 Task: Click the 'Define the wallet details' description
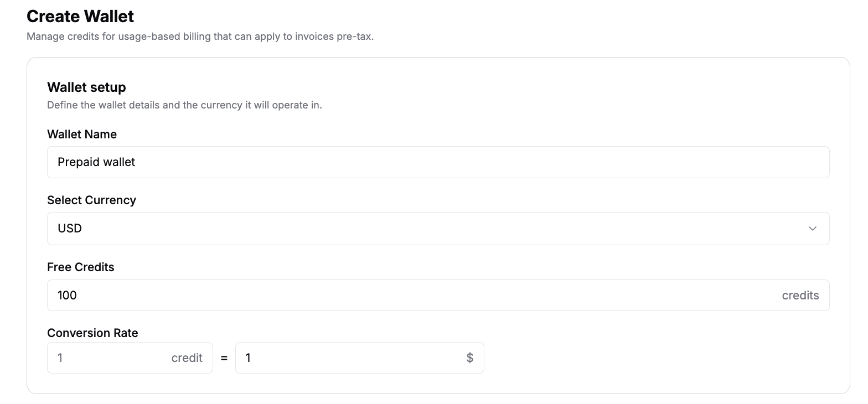184,105
